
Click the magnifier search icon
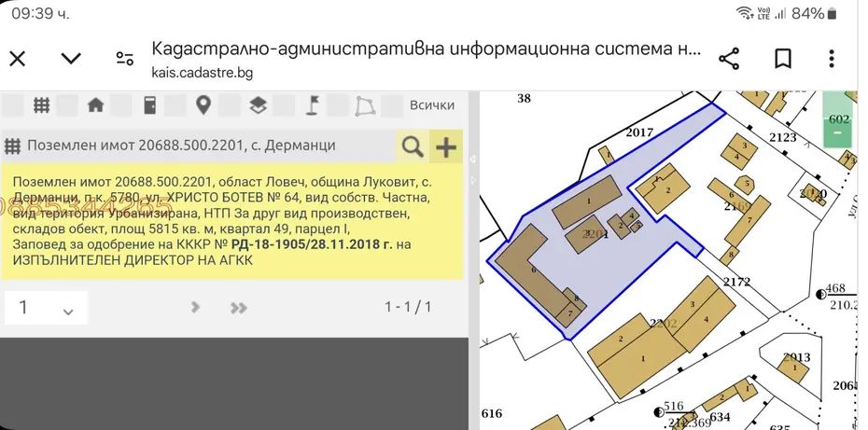(412, 146)
